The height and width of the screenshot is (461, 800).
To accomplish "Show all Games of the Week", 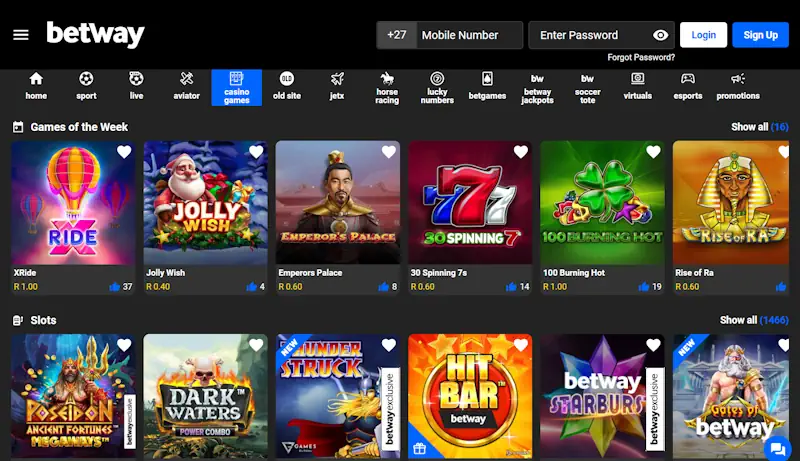I will click(x=760, y=127).
